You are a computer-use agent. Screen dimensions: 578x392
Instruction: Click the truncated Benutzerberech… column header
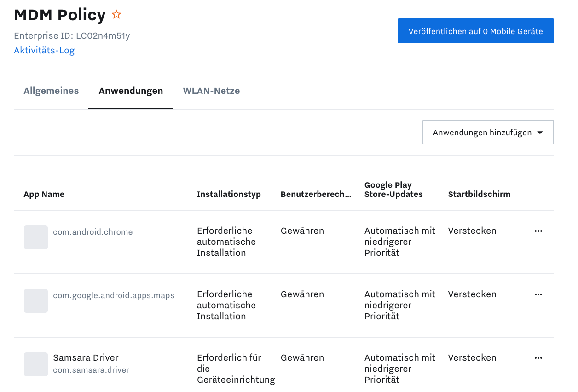(x=316, y=194)
